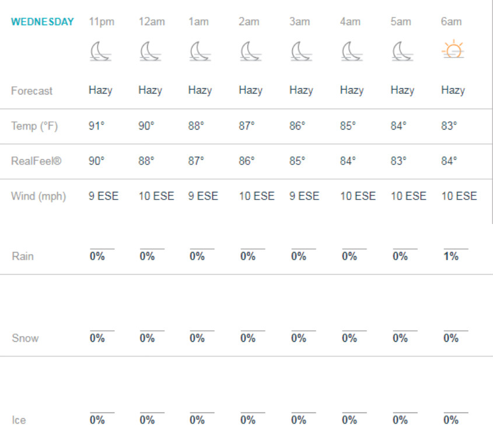Viewport: 493px width, 448px height.
Task: Click the 6am hazy sun icon
Action: 453,49
